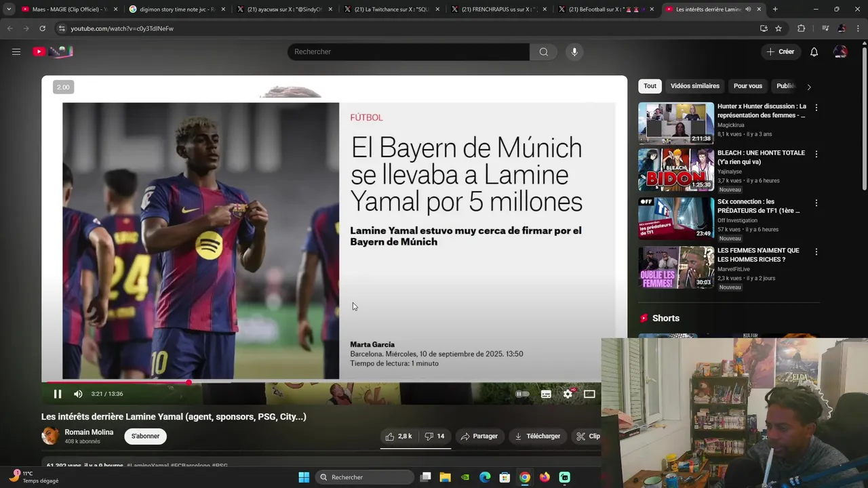Open options for the Hunter x Hunter video
868x488 pixels.
point(816,108)
